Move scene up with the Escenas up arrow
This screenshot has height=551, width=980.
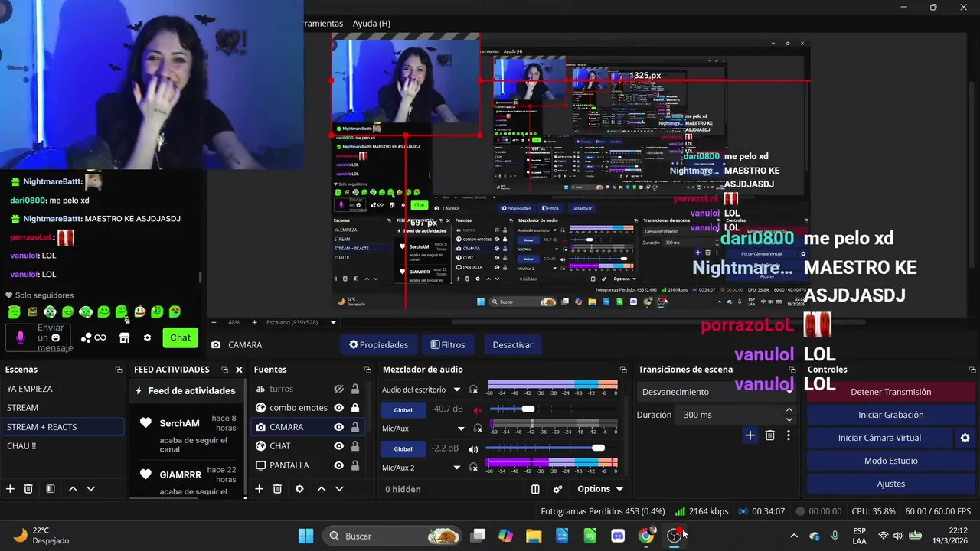73,489
